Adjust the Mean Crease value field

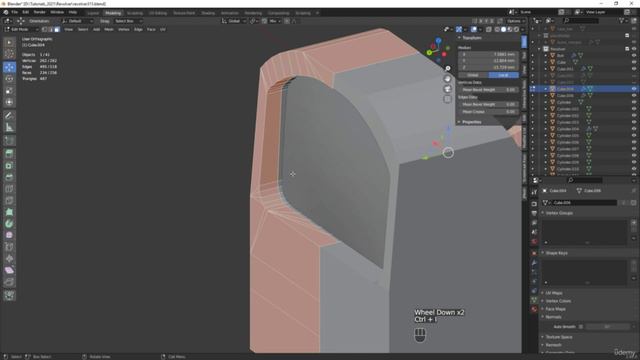click(489, 111)
